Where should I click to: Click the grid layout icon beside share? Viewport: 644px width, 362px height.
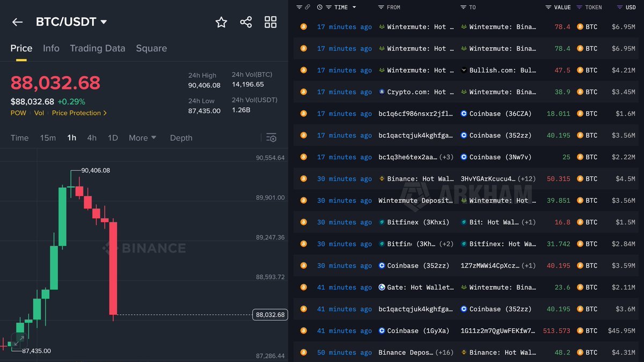[270, 22]
